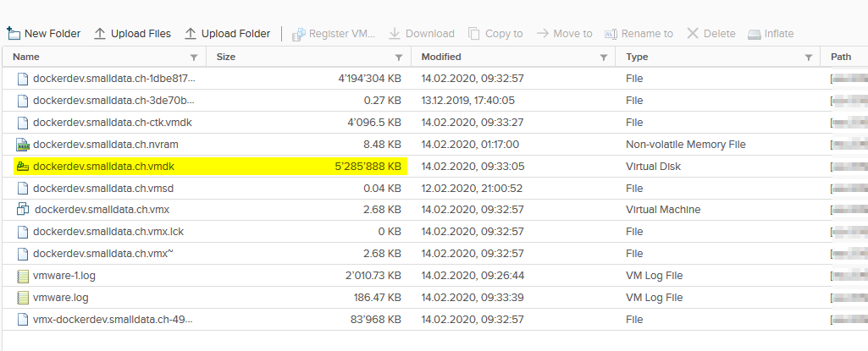Click the Register VM... label
868x351 pixels.
342,34
